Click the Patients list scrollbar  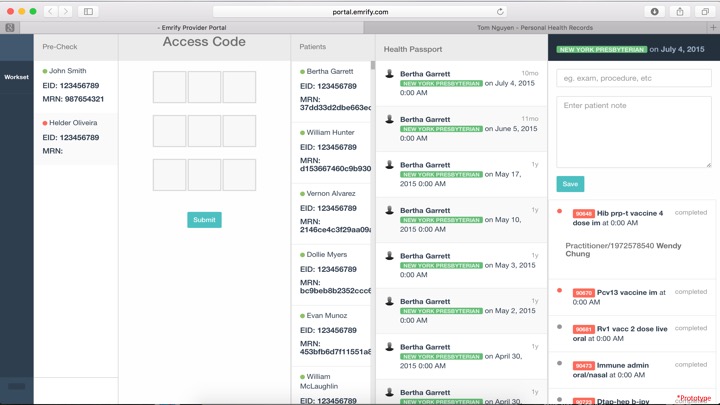[373, 66]
